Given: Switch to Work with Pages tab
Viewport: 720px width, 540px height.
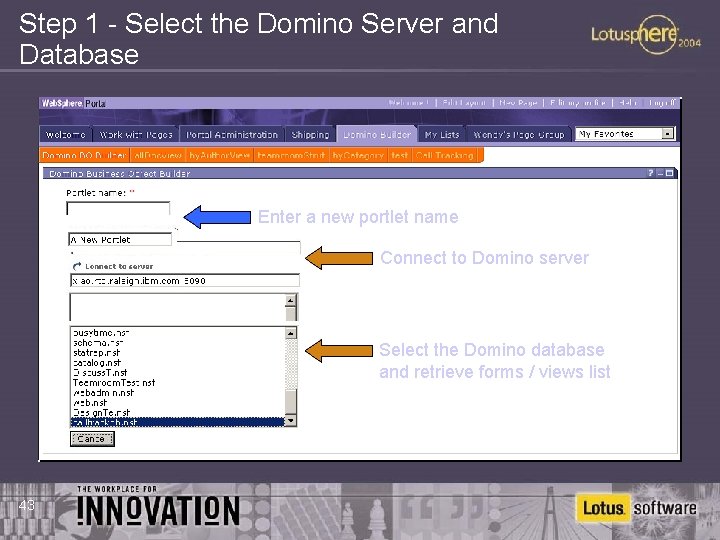Looking at the screenshot, I should pyautogui.click(x=136, y=135).
